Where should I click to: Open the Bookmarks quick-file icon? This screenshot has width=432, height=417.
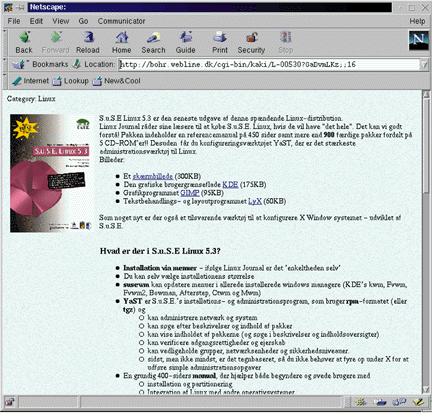click(x=18, y=64)
